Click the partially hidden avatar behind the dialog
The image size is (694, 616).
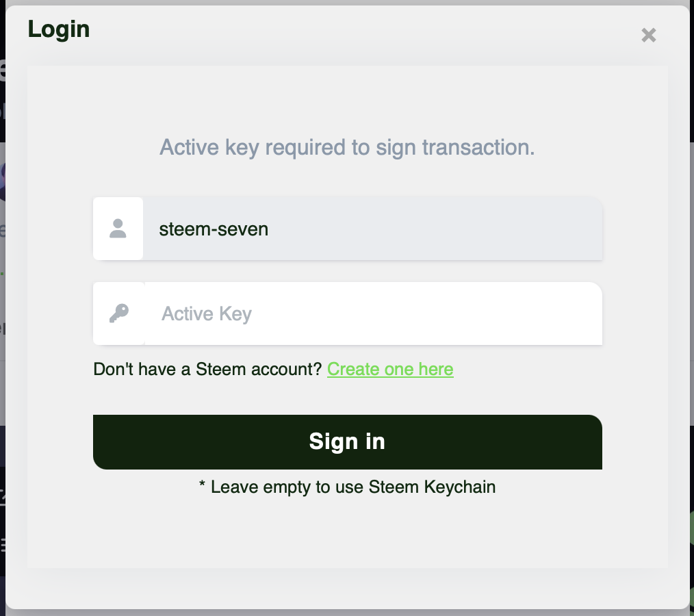(3, 179)
